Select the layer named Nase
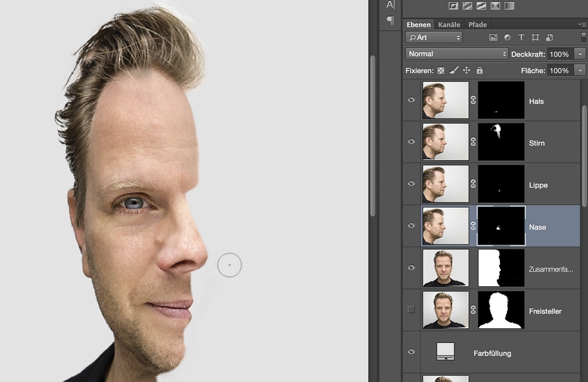The height and width of the screenshot is (382, 588). (x=537, y=227)
